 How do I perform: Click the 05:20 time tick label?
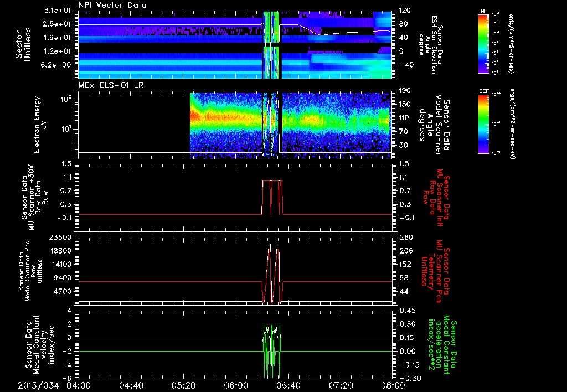(x=183, y=385)
